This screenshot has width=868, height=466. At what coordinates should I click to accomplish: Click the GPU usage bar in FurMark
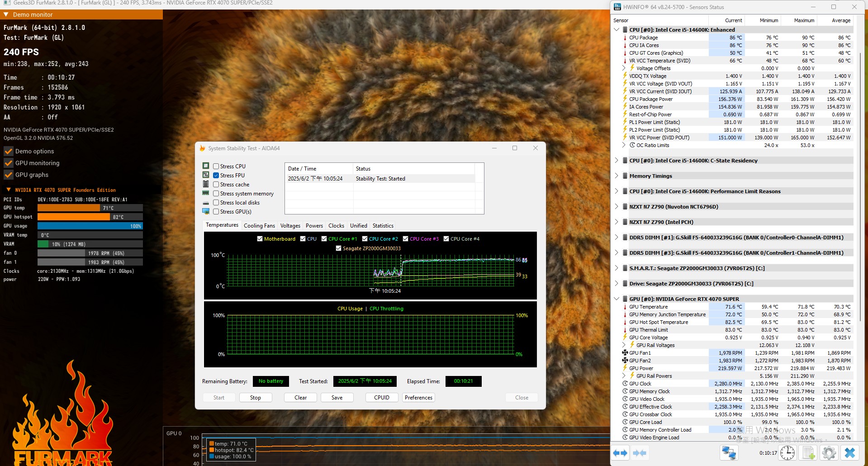point(90,226)
